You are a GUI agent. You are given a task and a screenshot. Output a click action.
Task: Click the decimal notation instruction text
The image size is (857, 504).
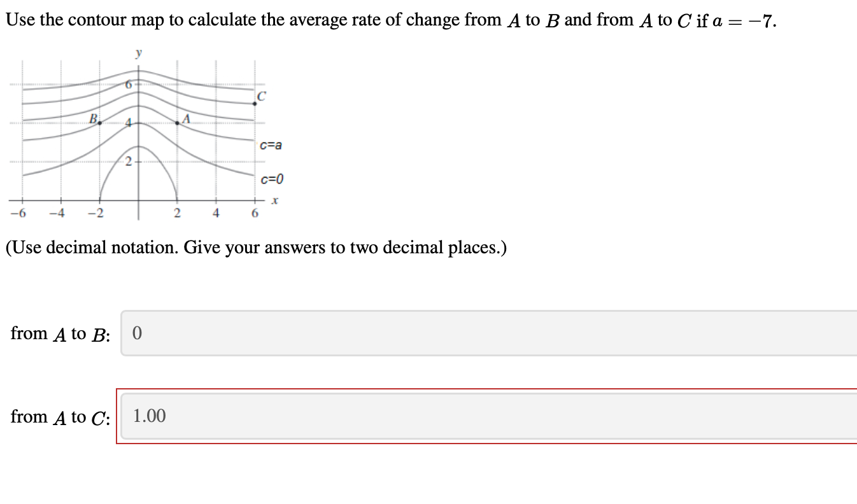point(255,247)
